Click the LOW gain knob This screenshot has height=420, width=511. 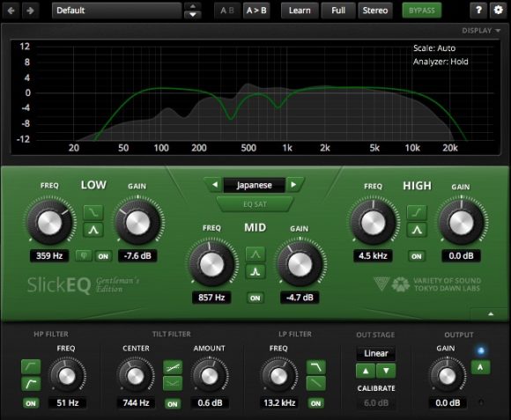tap(137, 223)
